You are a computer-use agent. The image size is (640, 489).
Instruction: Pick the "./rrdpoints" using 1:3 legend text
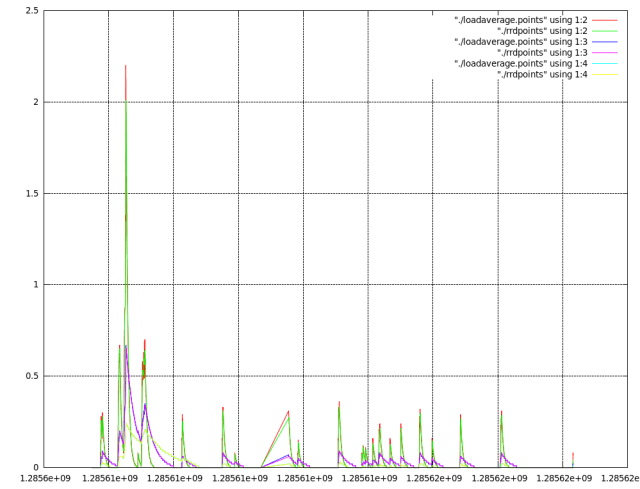542,53
